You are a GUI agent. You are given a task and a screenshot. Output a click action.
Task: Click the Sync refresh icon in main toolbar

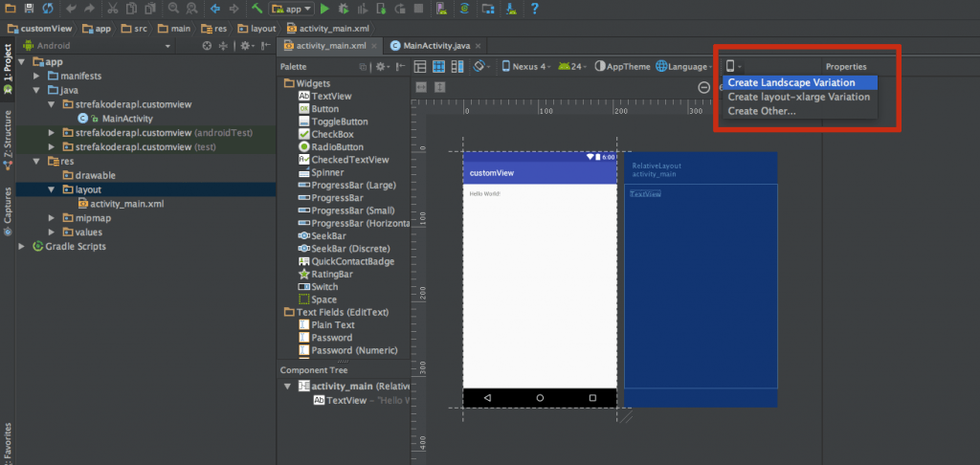(x=48, y=9)
